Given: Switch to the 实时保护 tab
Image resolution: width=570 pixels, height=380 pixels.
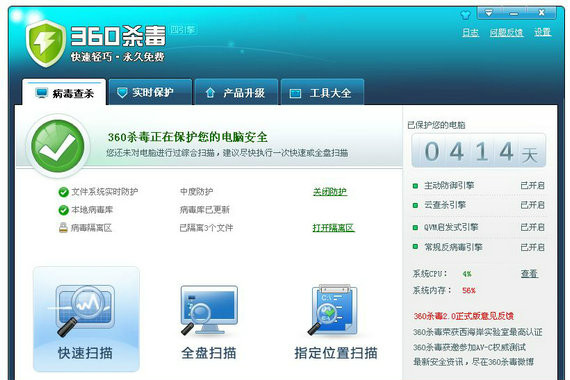Looking at the screenshot, I should (150, 92).
